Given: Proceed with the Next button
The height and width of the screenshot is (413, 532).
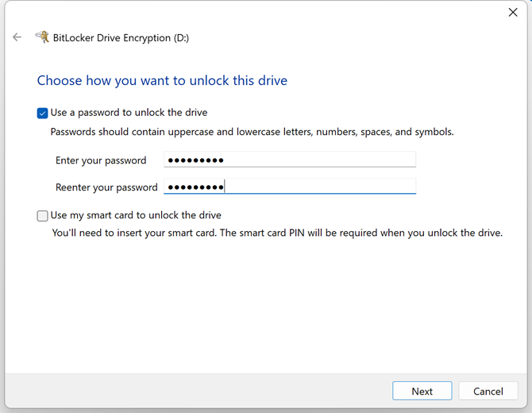Looking at the screenshot, I should coord(422,391).
